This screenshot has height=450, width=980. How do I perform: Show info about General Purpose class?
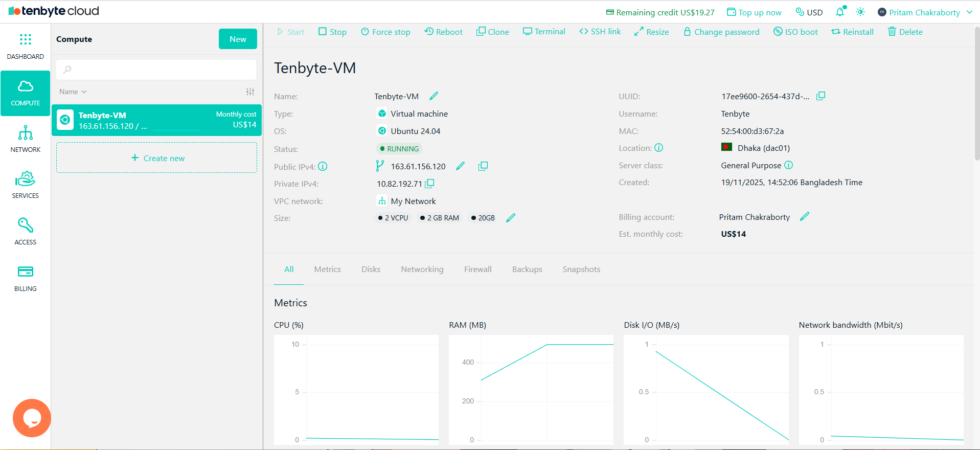click(x=788, y=165)
